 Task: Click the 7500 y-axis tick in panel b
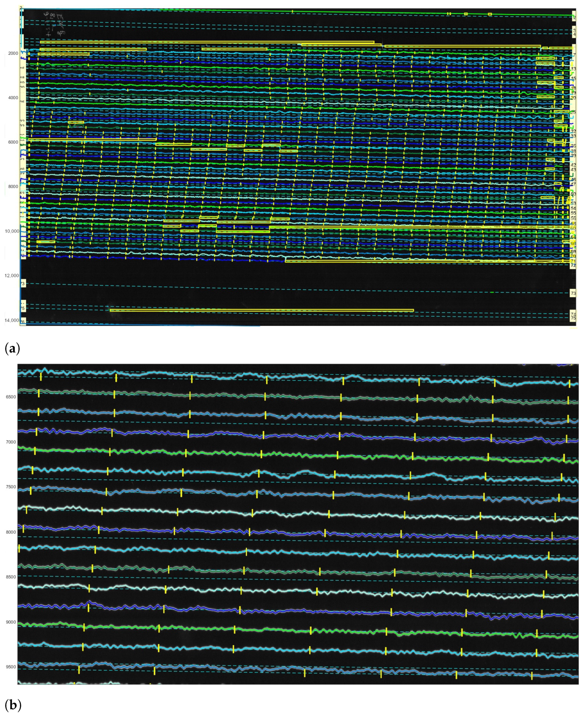pos(11,487)
